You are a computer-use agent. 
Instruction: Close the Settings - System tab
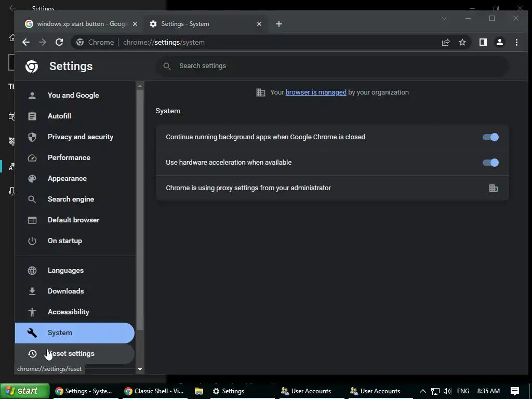[x=259, y=24]
